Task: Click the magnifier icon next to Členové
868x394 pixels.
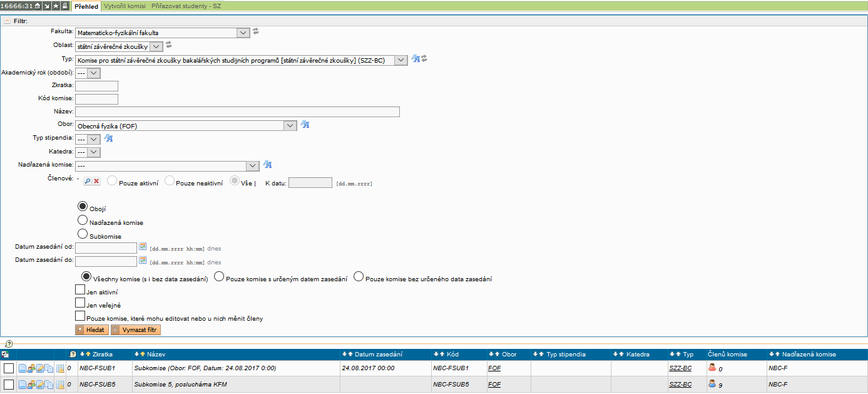Action: 88,181
